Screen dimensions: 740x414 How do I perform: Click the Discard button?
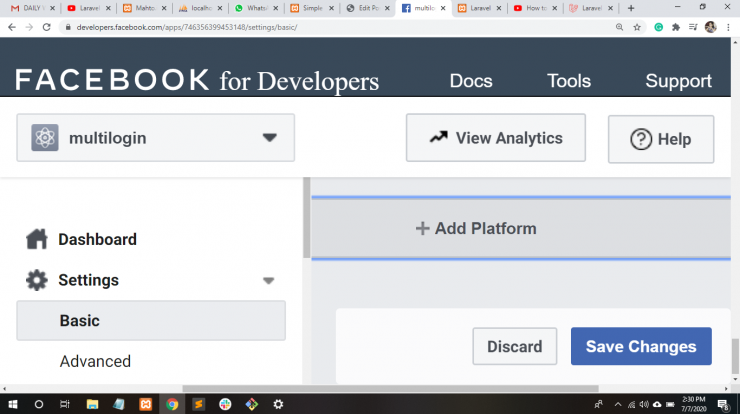pos(514,346)
